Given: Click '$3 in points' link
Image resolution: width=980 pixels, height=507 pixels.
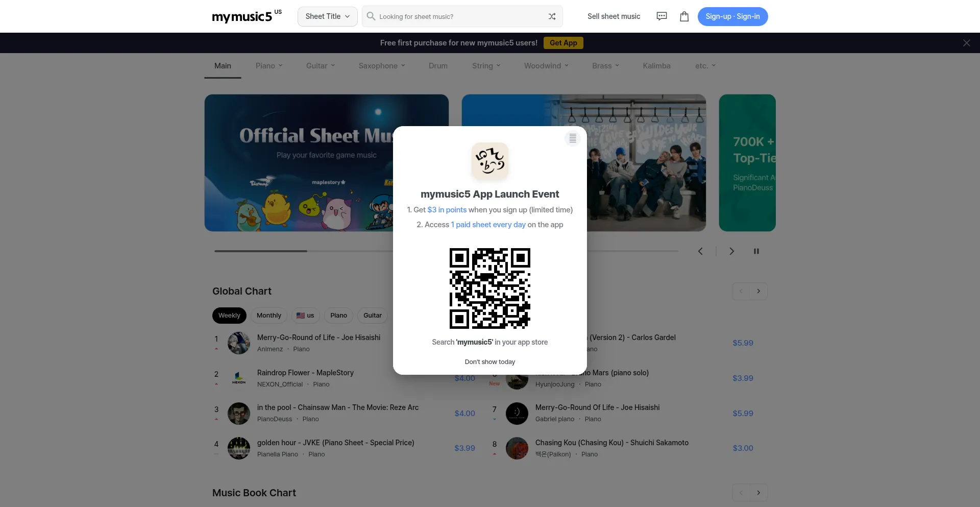Looking at the screenshot, I should coord(447,210).
